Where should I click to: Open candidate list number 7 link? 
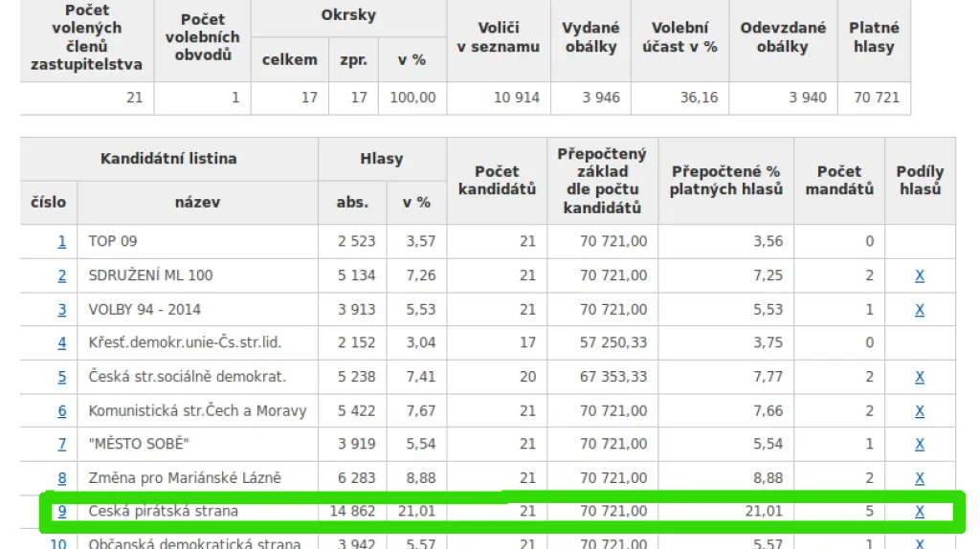[x=62, y=444]
